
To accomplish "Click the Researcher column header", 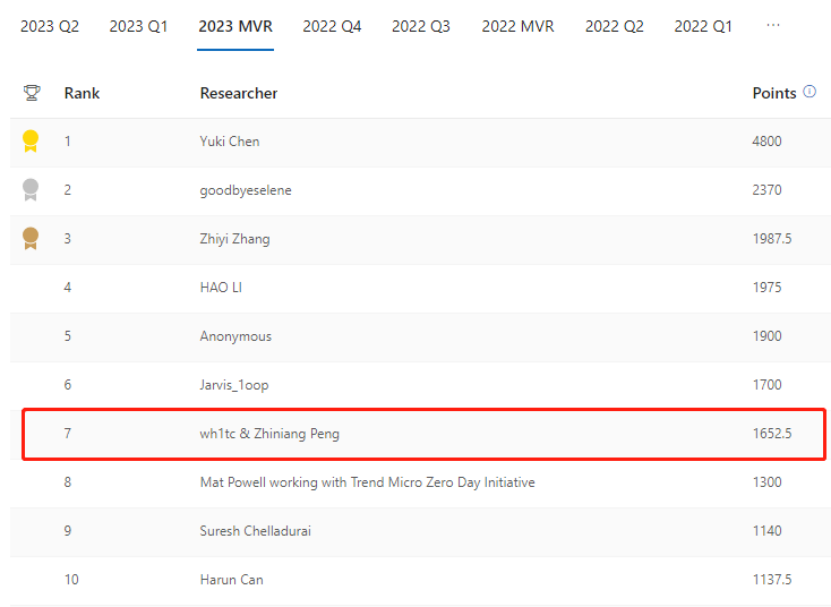I will (239, 93).
